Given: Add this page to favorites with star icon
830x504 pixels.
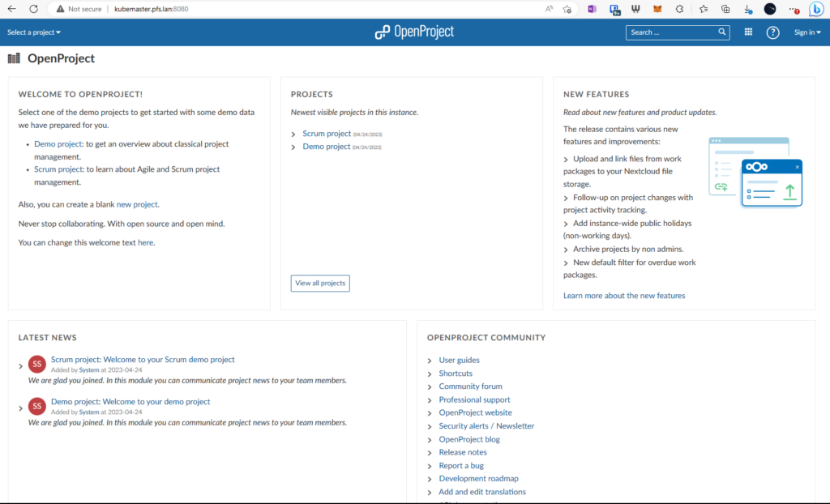Looking at the screenshot, I should 567,9.
